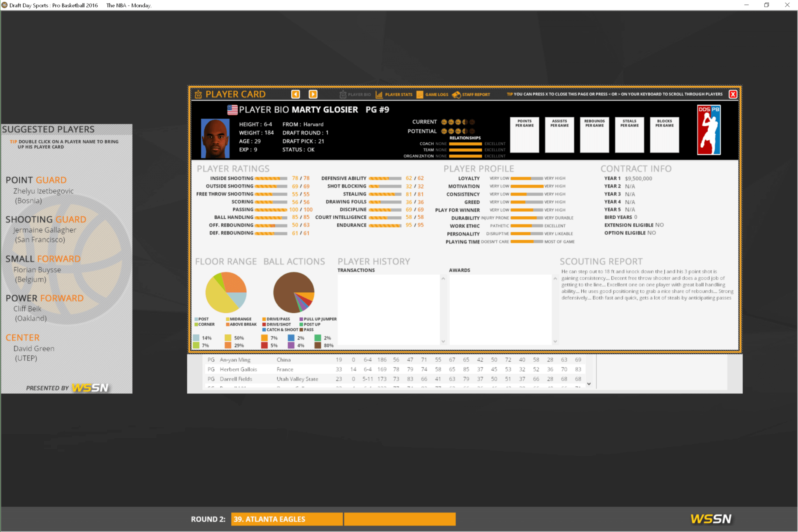This screenshot has height=532, width=798.
Task: Click the current rating basketball icons
Action: click(458, 122)
